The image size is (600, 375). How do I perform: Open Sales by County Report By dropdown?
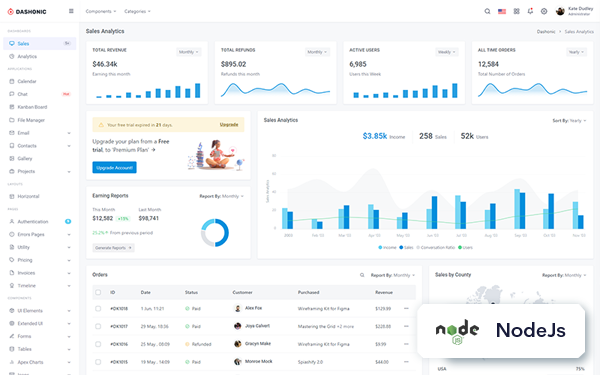pyautogui.click(x=564, y=275)
